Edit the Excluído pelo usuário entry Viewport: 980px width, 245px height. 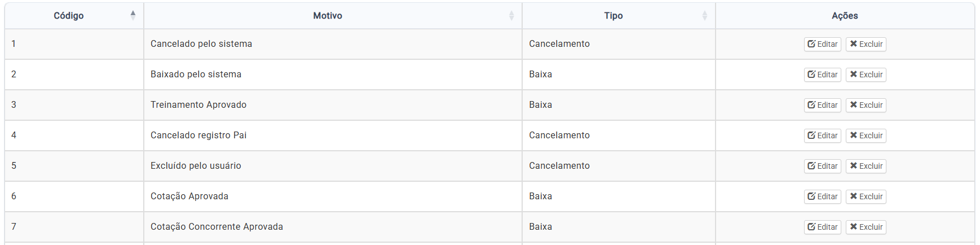[x=822, y=166]
